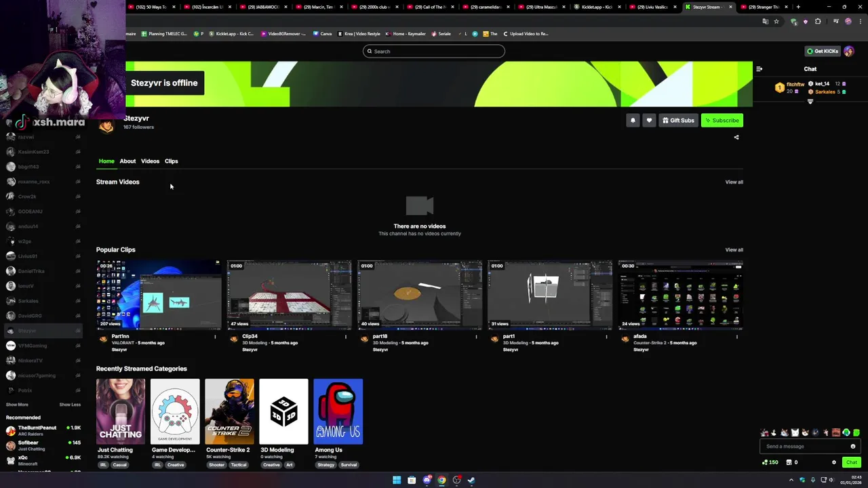868x488 pixels.
Task: Open the chat shop store icon
Action: tap(789, 462)
